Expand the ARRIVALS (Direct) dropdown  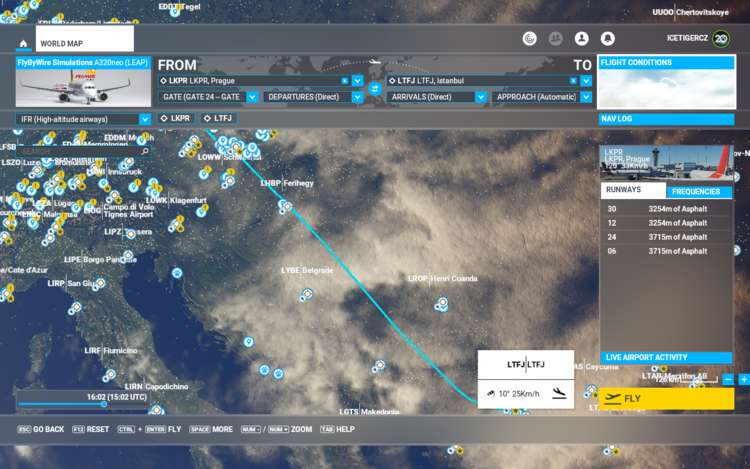tap(481, 97)
